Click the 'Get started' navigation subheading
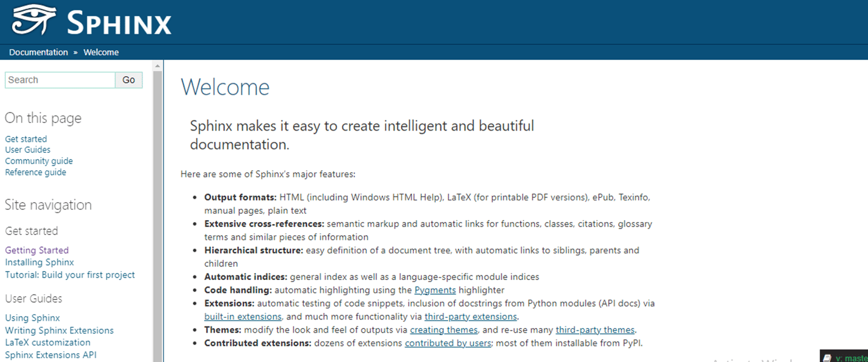868x362 pixels. point(32,231)
